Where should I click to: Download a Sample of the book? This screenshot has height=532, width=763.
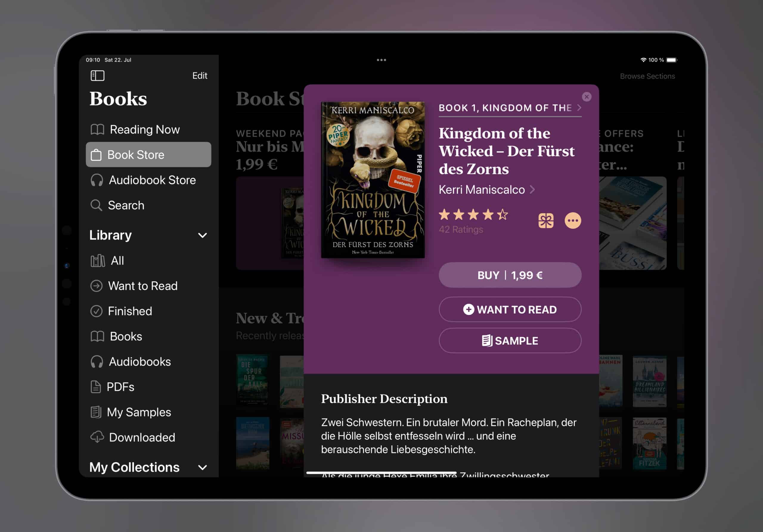[510, 341]
